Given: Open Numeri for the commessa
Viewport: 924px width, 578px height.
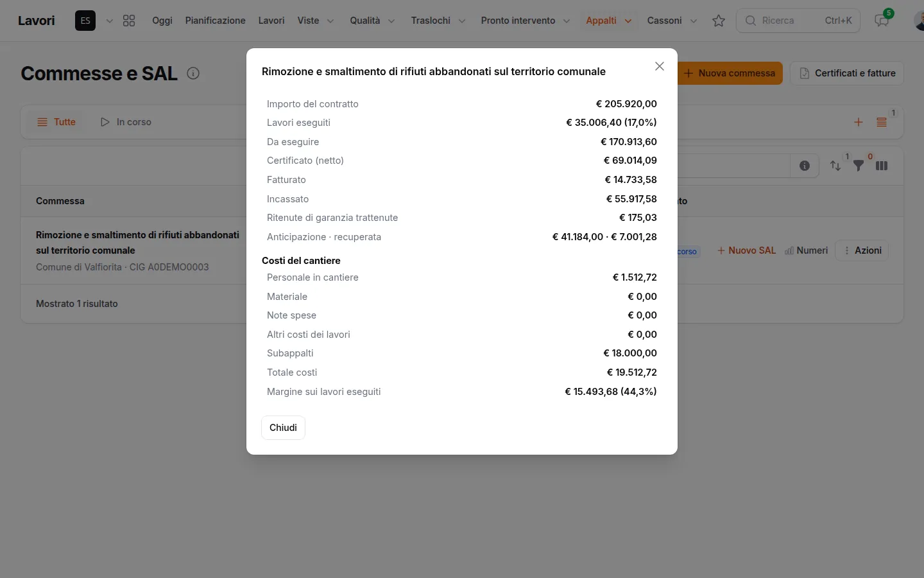Looking at the screenshot, I should coord(806,250).
